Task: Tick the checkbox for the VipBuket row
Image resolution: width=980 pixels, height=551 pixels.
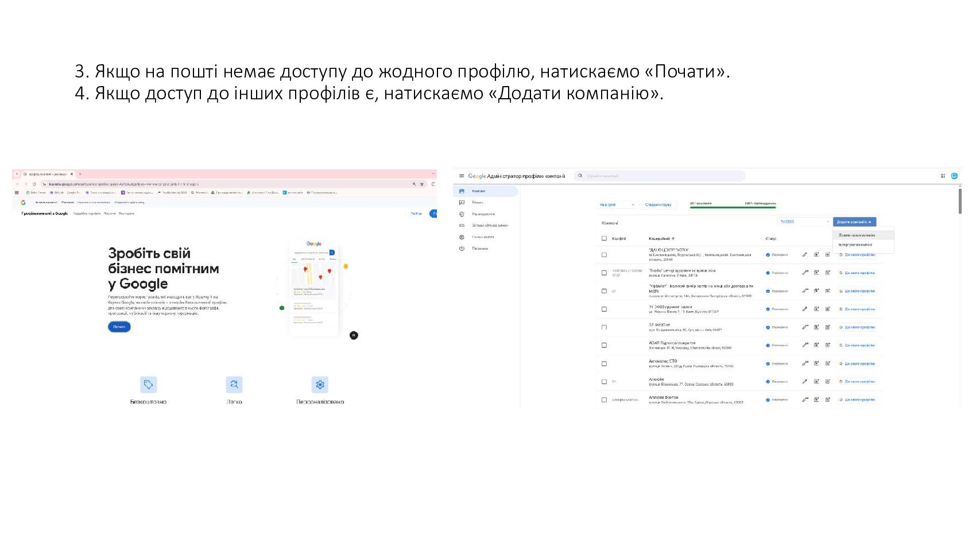Action: click(x=604, y=291)
